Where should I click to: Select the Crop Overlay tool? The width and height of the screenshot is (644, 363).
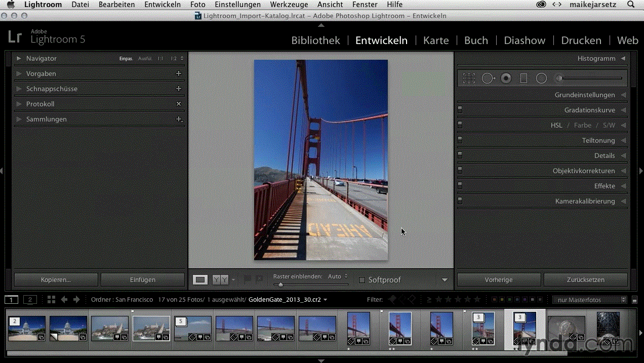point(469,78)
